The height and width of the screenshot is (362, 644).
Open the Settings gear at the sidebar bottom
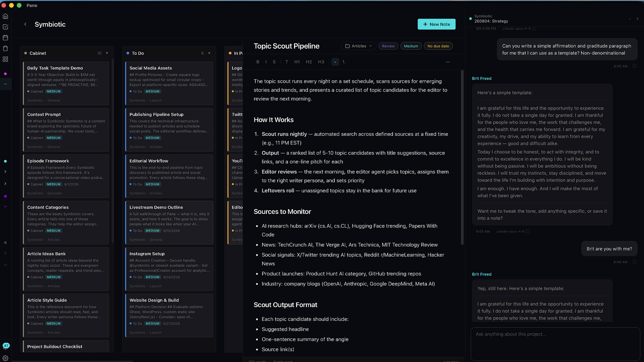[x=5, y=358]
